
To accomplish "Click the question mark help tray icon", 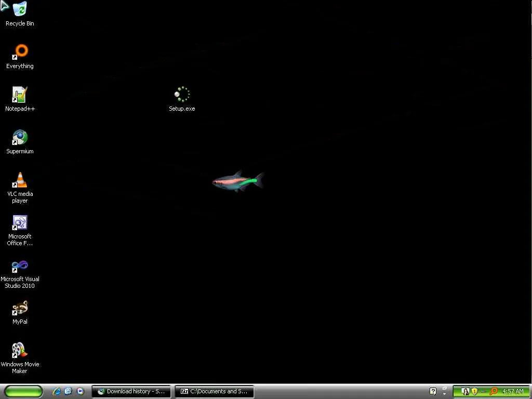I will coord(433,391).
